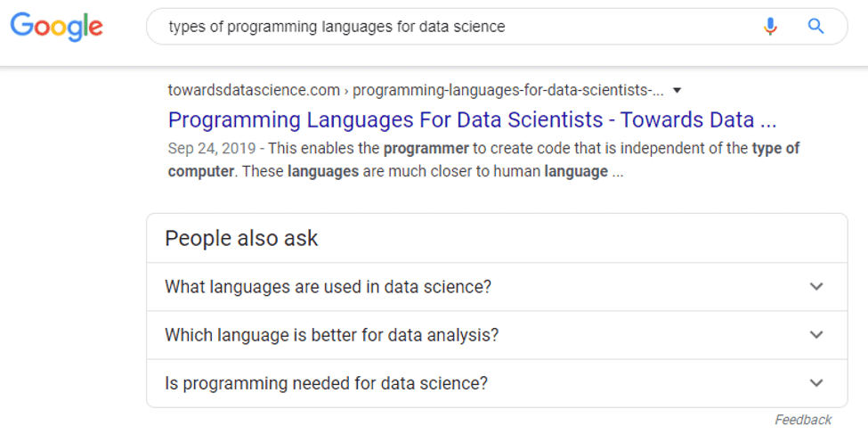This screenshot has width=868, height=442.
Task: Click the microphone voice search icon
Action: click(x=770, y=27)
